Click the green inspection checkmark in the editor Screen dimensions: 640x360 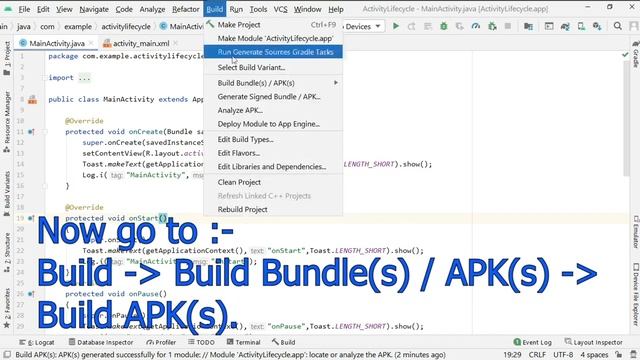(625, 54)
